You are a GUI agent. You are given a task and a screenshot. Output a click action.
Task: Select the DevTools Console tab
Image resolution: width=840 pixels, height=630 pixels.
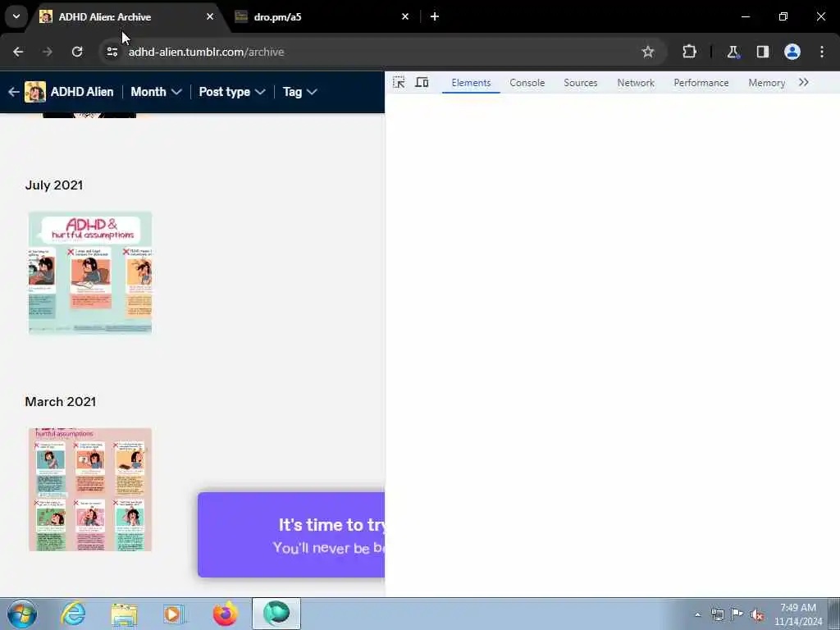tap(527, 83)
